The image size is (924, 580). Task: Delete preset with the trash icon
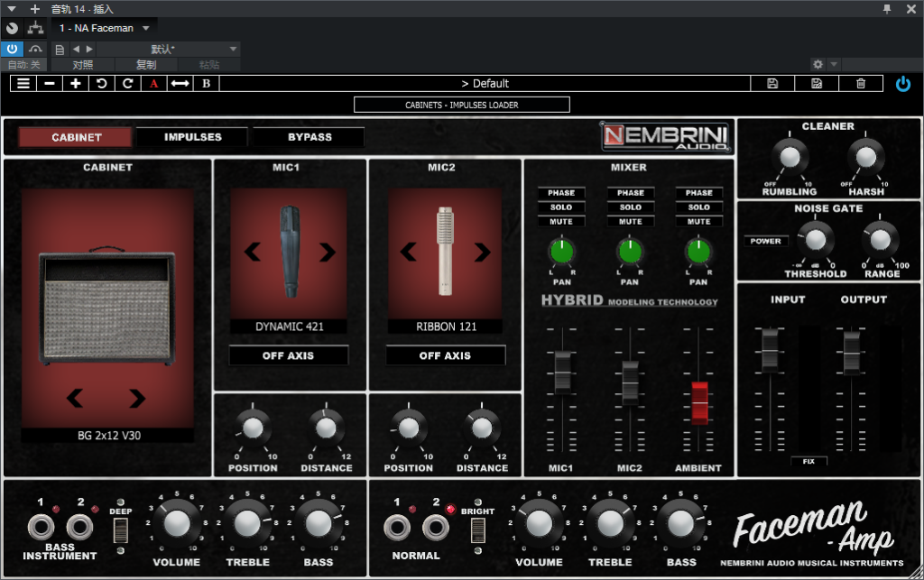(x=861, y=84)
